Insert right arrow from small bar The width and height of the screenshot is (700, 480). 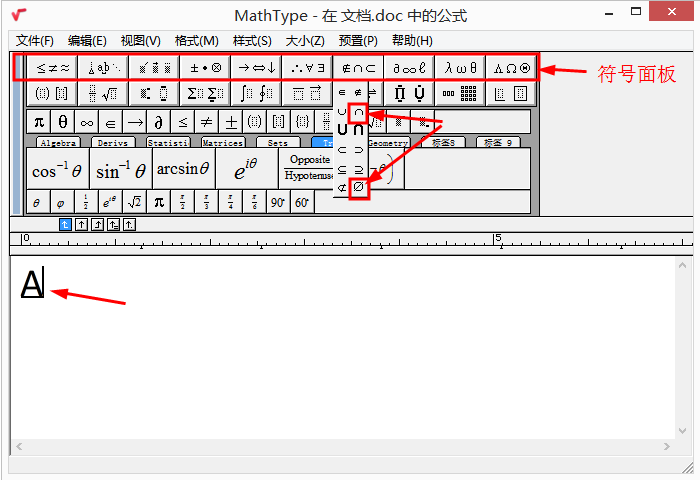coord(135,121)
